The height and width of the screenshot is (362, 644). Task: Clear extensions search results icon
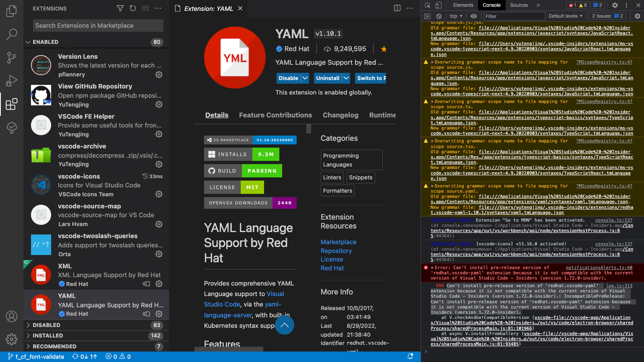coord(145,8)
